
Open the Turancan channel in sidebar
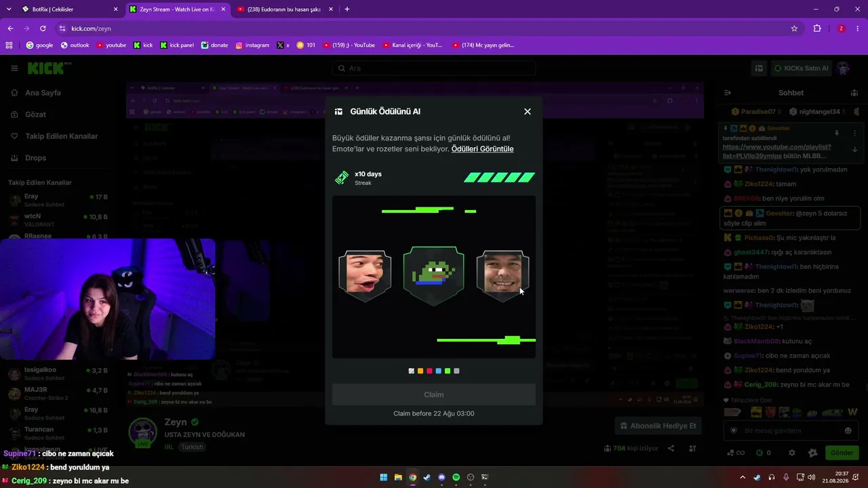[59, 433]
